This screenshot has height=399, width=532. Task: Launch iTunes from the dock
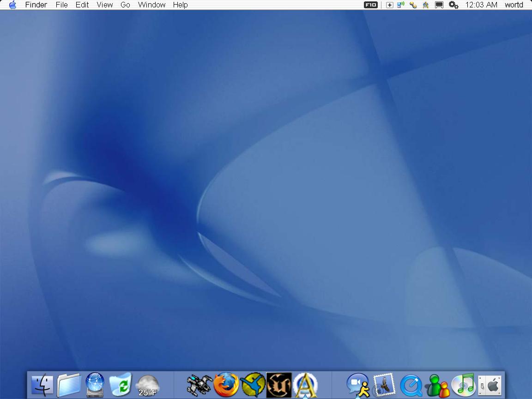click(x=463, y=385)
